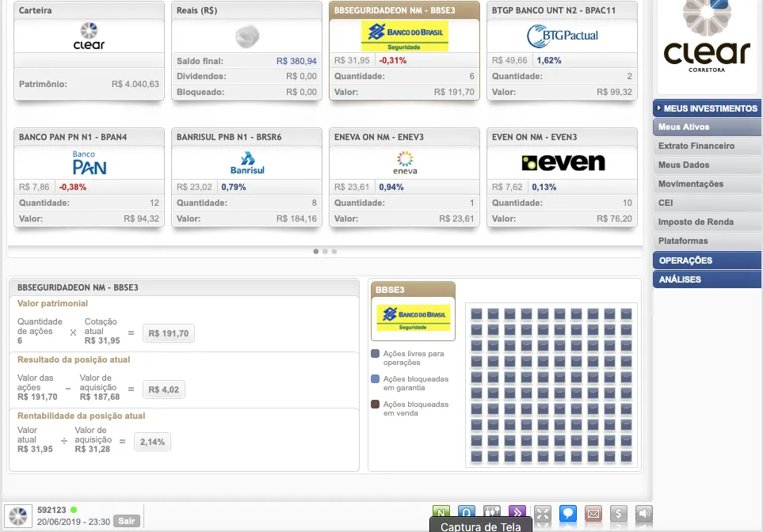Select Imposto de Renda menu item
This screenshot has height=532, width=763.
pos(696,222)
